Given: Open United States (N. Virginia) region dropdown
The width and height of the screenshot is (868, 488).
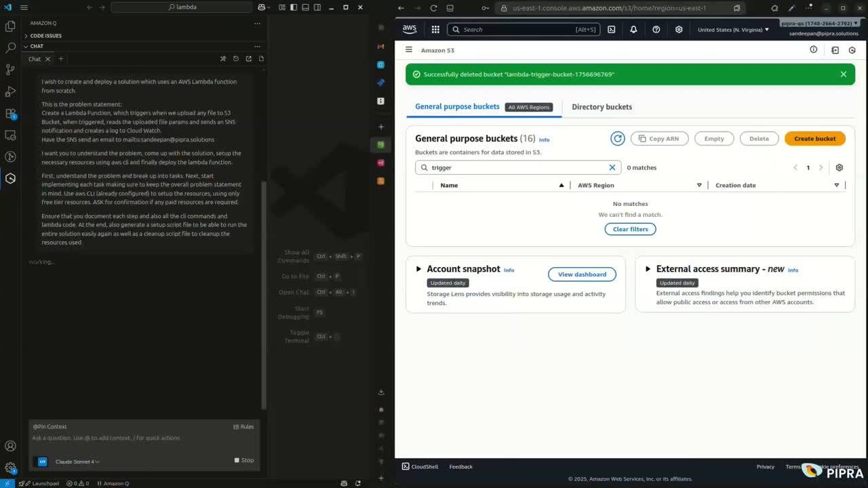Looking at the screenshot, I should point(733,29).
